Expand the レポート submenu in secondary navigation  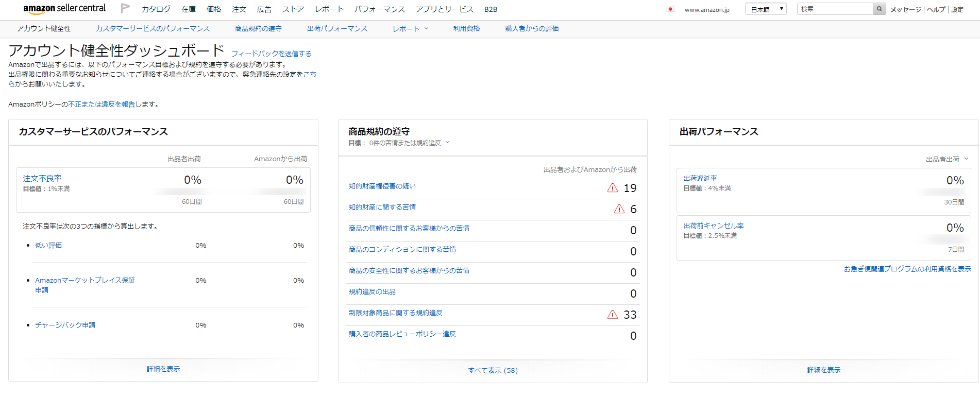[410, 29]
